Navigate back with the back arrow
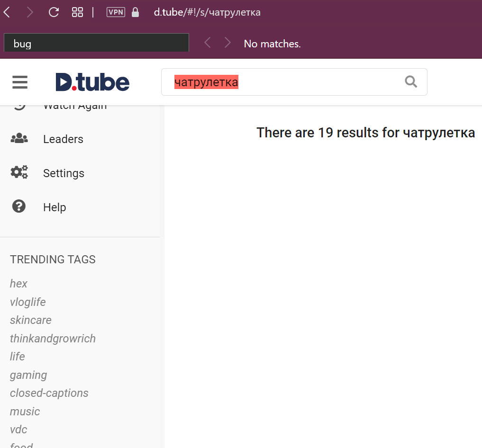 (7, 12)
